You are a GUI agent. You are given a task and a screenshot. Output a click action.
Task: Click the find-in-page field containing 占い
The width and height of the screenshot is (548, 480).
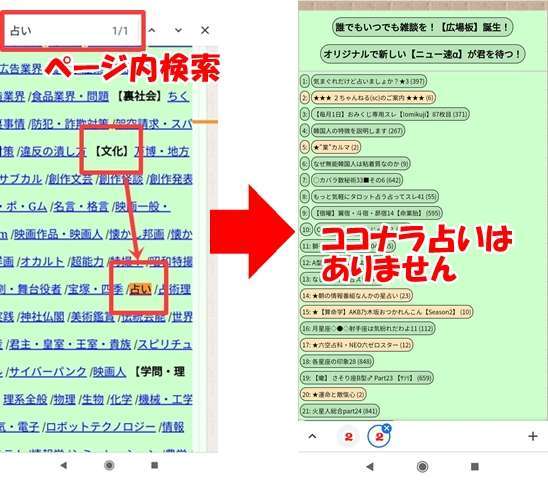[x=73, y=31]
